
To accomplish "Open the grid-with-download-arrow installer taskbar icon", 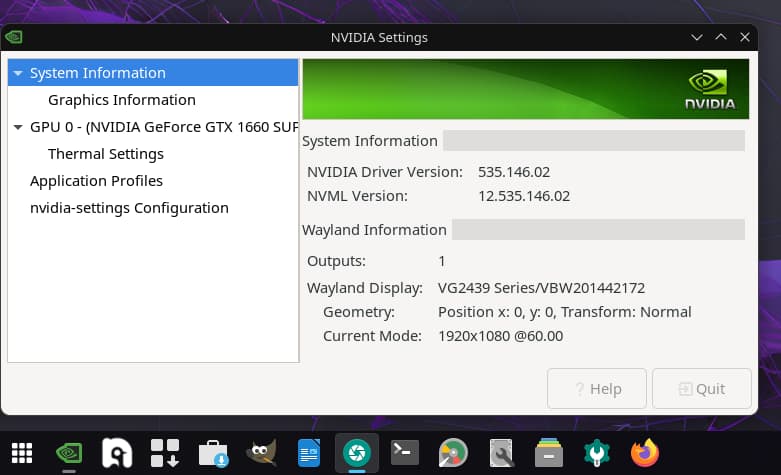I will point(165,453).
